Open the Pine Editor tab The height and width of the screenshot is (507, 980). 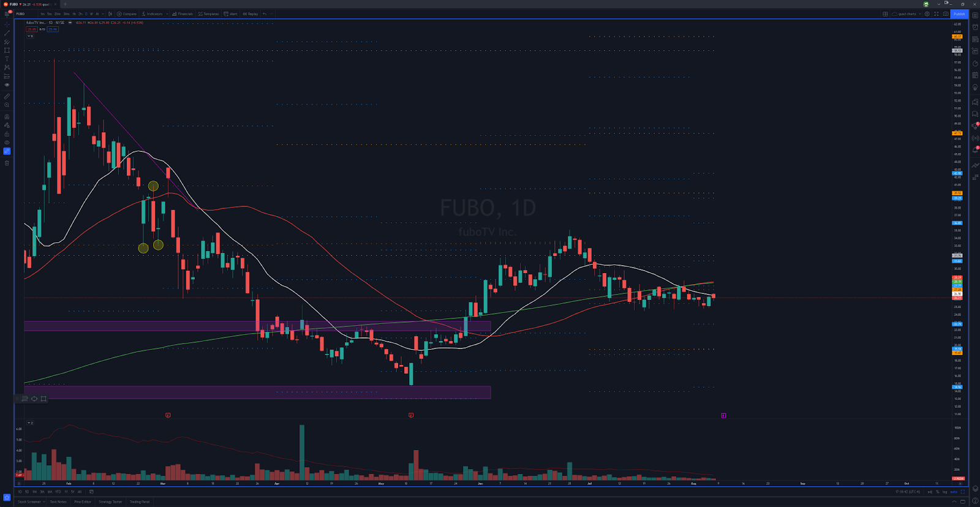[x=83, y=502]
